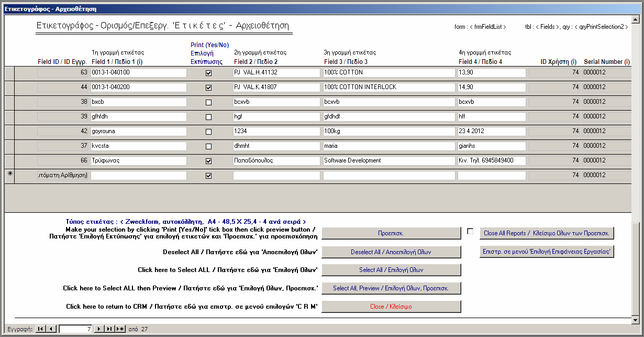Click Field 2 box containing 1234
Image resolution: width=644 pixels, height=337 pixels.
(x=276, y=132)
